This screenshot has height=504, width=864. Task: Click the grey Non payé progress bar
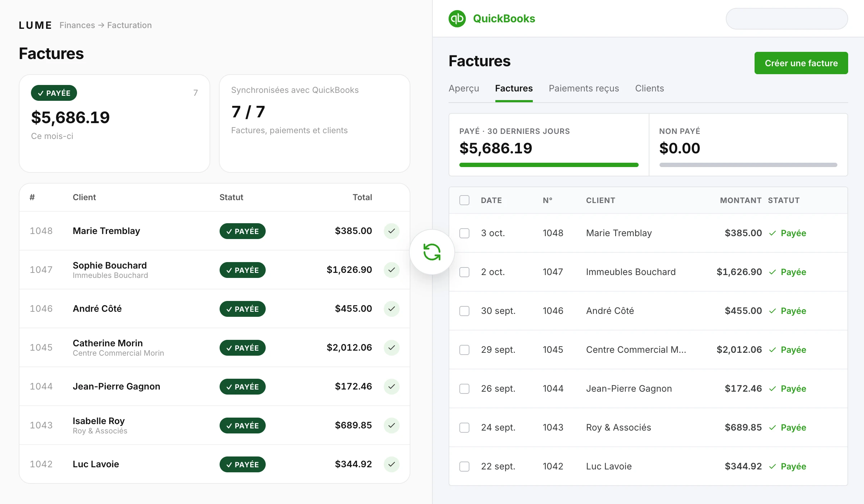point(748,165)
